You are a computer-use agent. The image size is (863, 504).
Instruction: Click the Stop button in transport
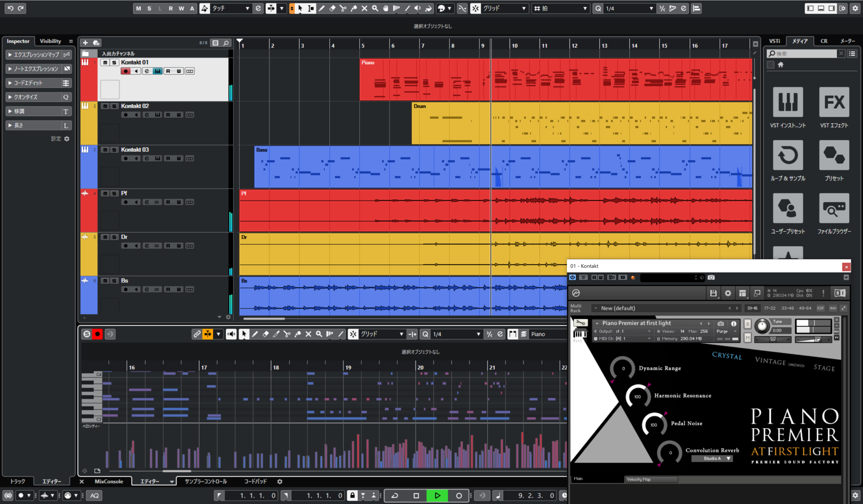(x=416, y=496)
